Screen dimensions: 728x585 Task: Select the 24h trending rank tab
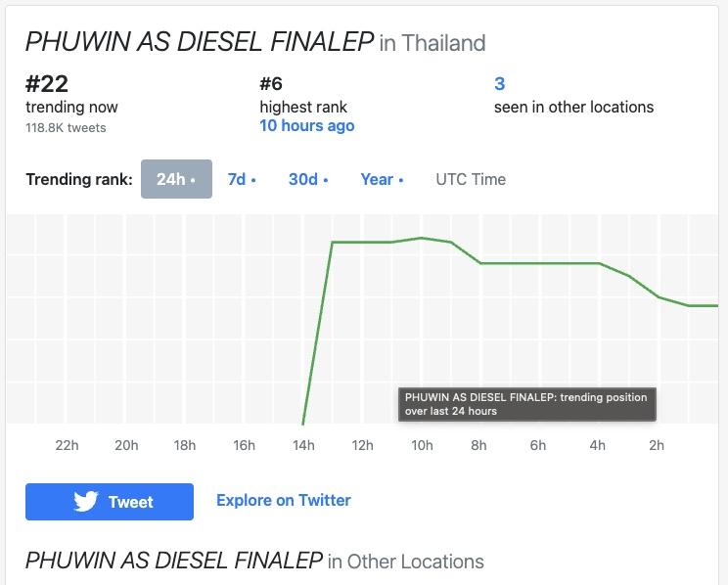(176, 179)
